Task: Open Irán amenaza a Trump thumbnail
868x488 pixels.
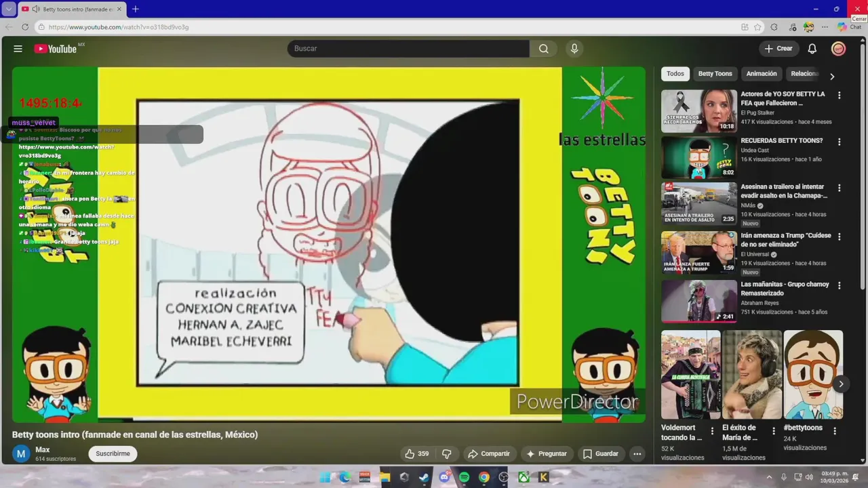Action: pyautogui.click(x=699, y=252)
